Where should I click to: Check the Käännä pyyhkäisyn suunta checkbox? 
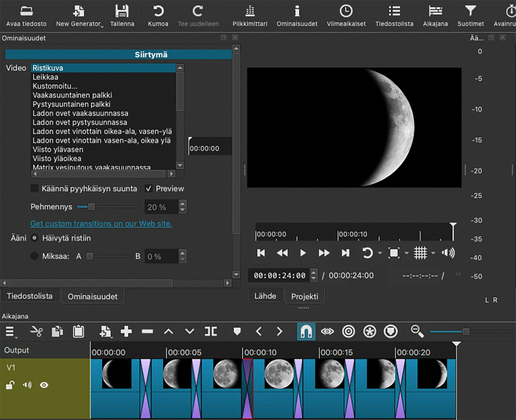pyautogui.click(x=34, y=189)
